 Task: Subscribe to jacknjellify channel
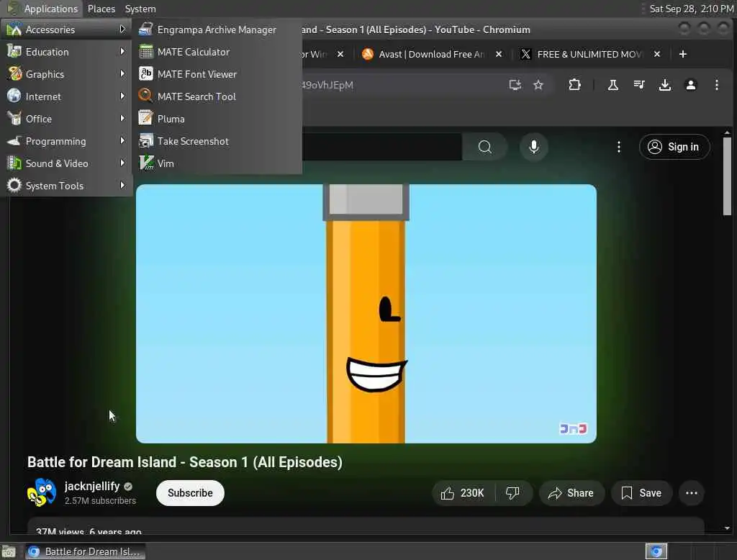click(190, 493)
